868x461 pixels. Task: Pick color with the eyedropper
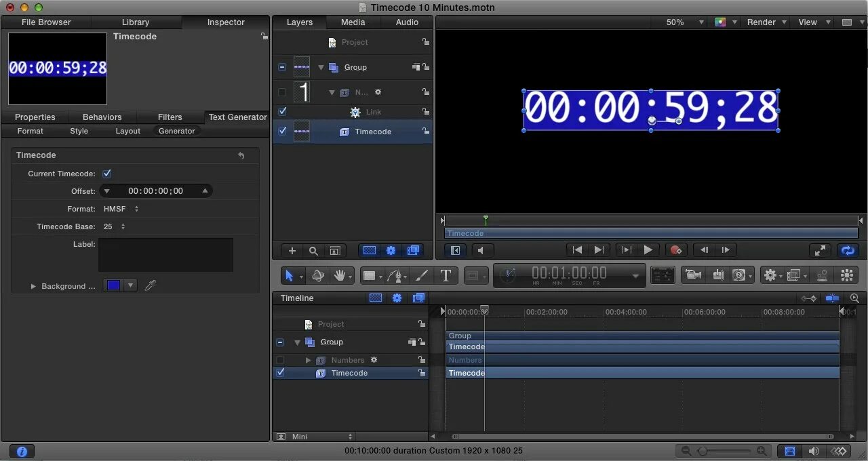coord(150,285)
